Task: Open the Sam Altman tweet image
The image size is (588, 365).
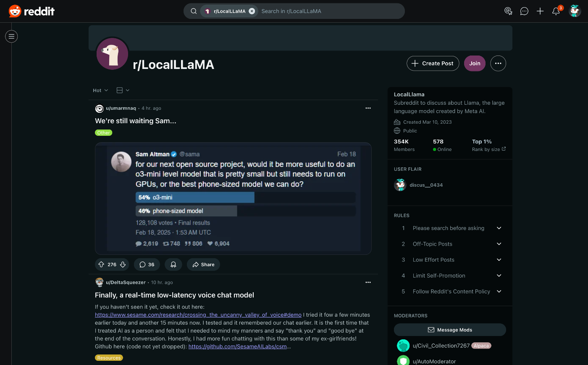Action: tap(233, 198)
